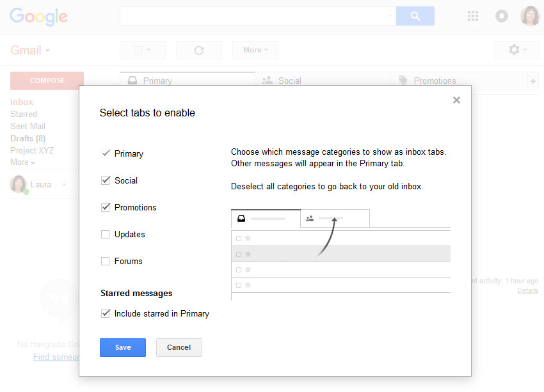
Task: Enable the Forums checkbox
Action: pyautogui.click(x=105, y=261)
